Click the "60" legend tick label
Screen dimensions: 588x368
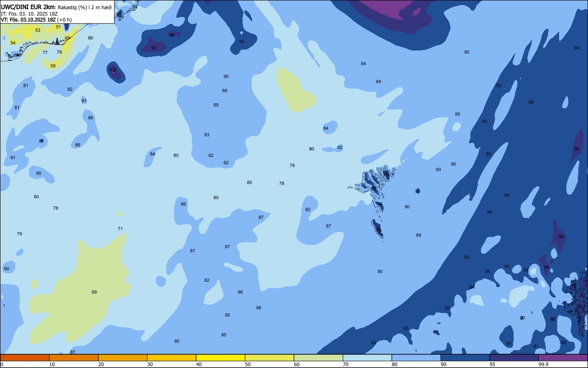click(297, 364)
